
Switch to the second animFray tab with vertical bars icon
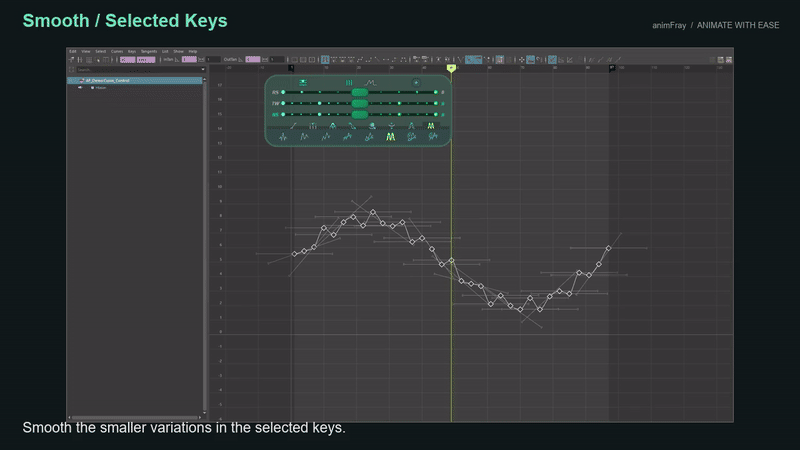click(x=313, y=126)
